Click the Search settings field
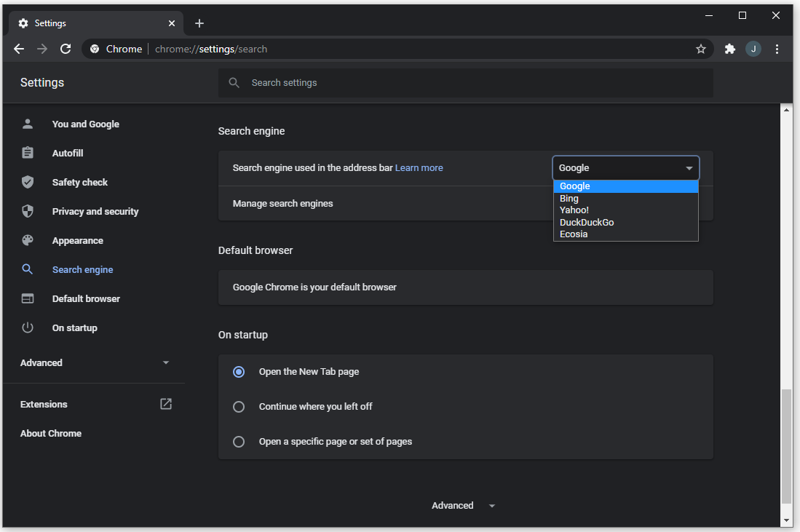The image size is (800, 532). [466, 83]
